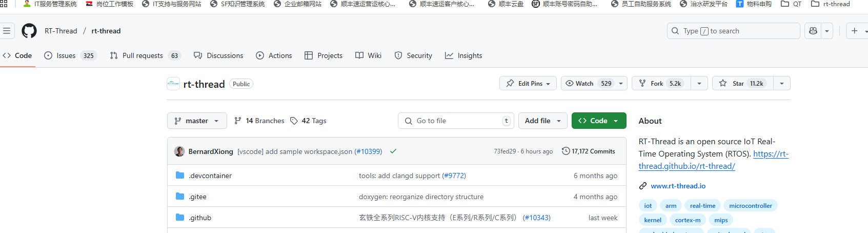Open the Actions tab
The height and width of the screenshot is (233, 868).
pos(274,55)
